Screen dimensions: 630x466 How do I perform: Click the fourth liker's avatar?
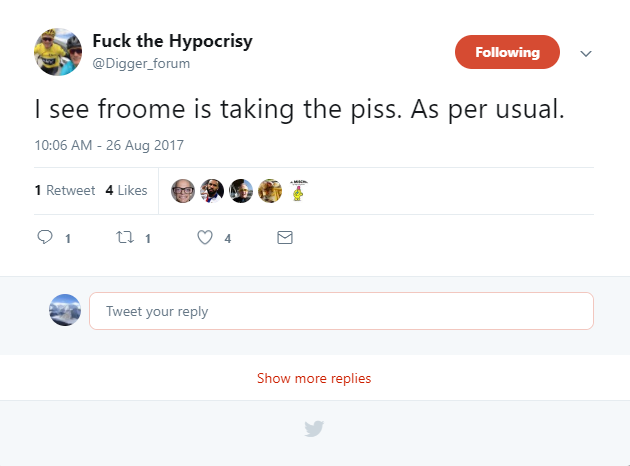coord(270,191)
